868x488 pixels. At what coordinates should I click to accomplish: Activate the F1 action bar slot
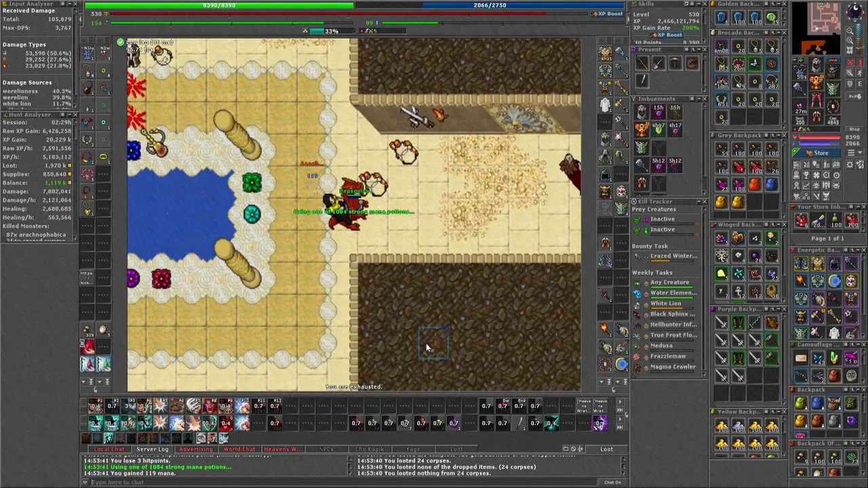click(96, 406)
